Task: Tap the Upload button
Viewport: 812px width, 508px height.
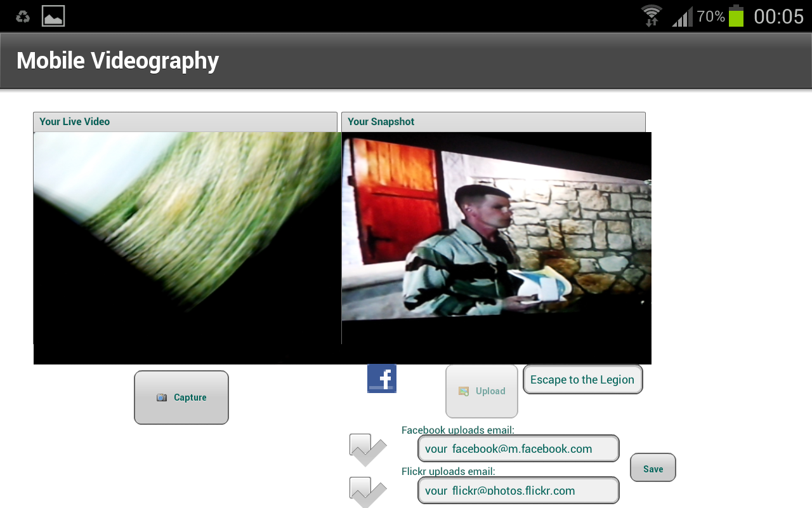Action: tap(482, 391)
